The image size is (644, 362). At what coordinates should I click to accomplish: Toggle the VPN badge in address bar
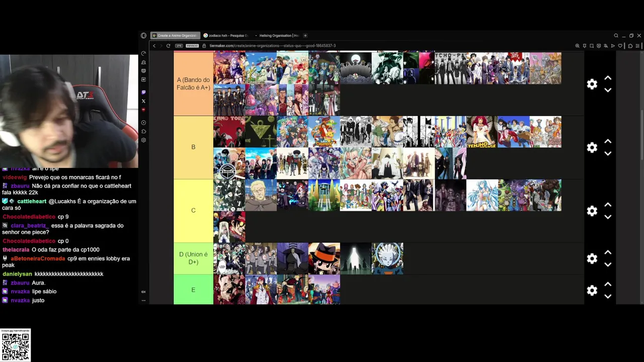pos(179,46)
